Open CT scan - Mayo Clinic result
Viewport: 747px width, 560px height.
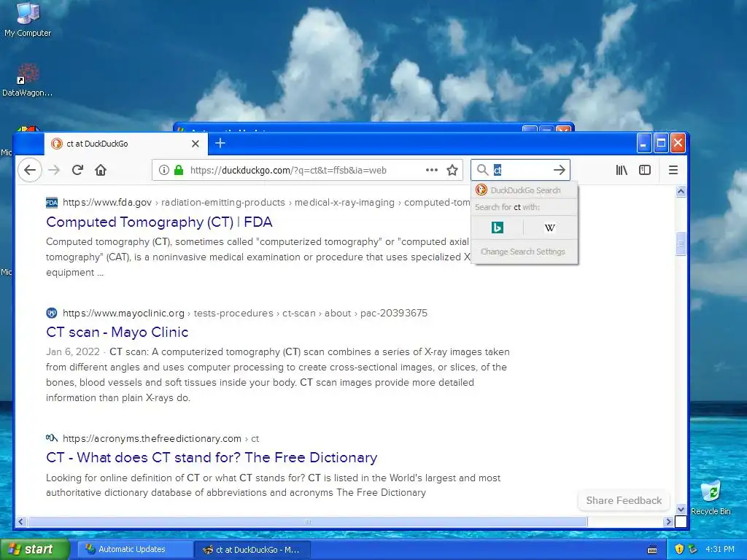click(117, 332)
